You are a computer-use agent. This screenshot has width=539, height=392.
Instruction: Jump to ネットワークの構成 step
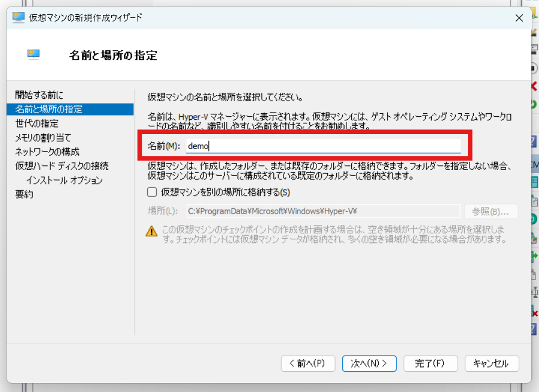pos(47,151)
